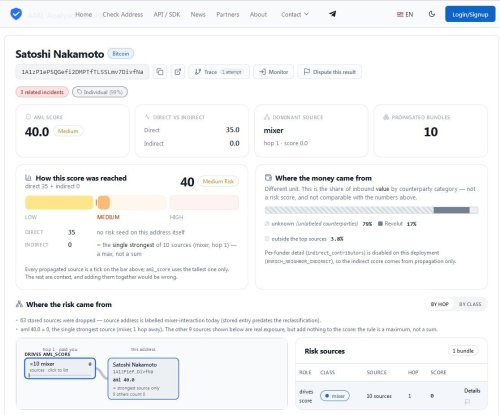Open the EN language selector
The image size is (500, 415).
[x=405, y=14]
